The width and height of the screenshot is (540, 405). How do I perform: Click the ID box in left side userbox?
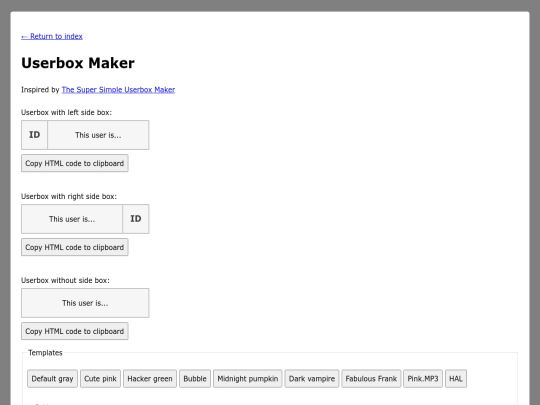(x=34, y=135)
